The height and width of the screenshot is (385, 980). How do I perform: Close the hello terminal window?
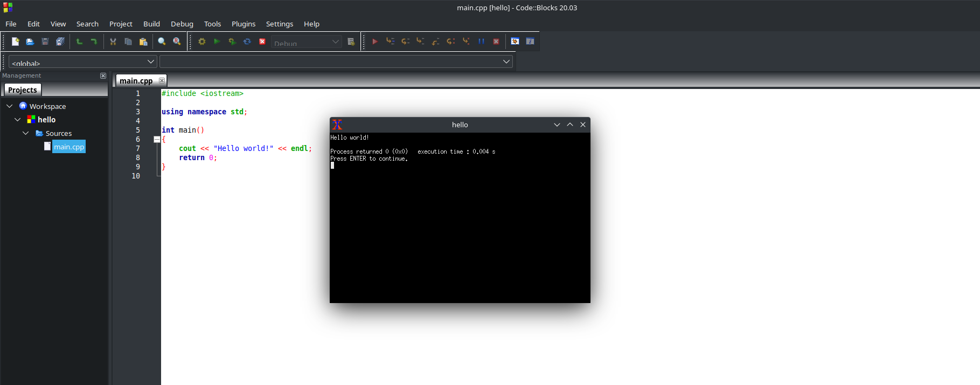point(583,125)
